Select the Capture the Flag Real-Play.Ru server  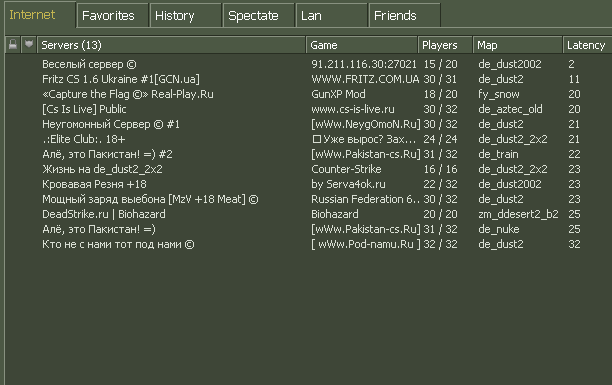[308, 94]
